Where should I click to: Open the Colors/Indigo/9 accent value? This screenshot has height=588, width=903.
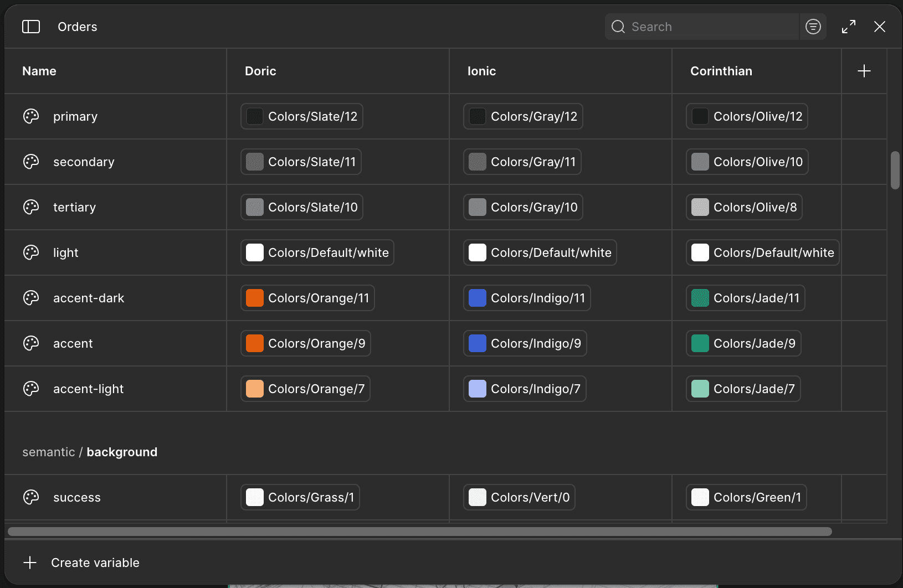coord(525,343)
